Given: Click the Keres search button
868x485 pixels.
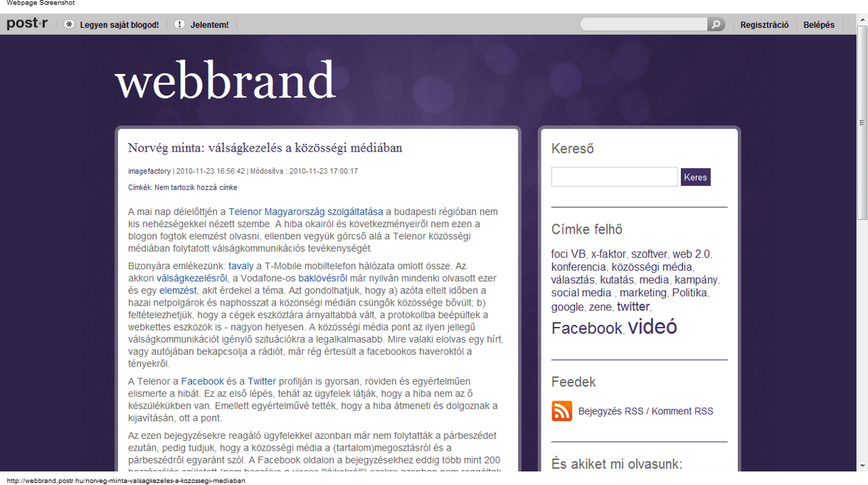Looking at the screenshot, I should coord(696,177).
